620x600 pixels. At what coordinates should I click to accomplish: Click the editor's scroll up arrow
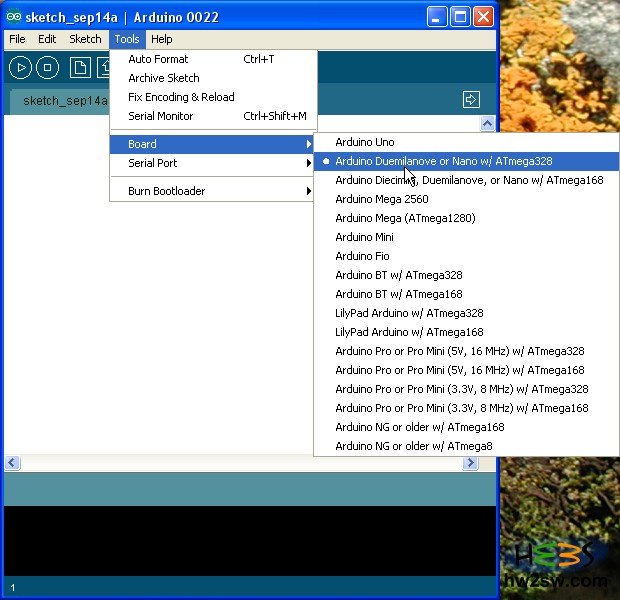pyautogui.click(x=488, y=124)
